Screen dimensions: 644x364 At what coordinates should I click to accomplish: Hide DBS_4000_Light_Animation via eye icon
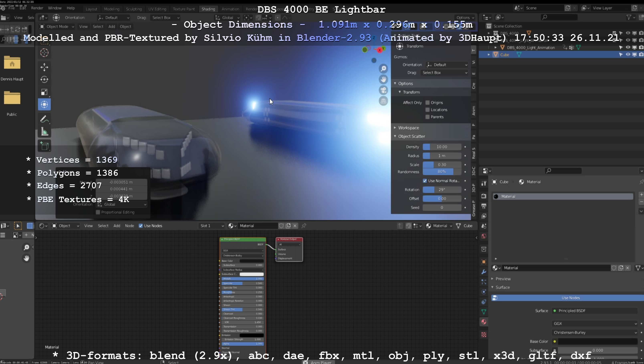point(628,47)
